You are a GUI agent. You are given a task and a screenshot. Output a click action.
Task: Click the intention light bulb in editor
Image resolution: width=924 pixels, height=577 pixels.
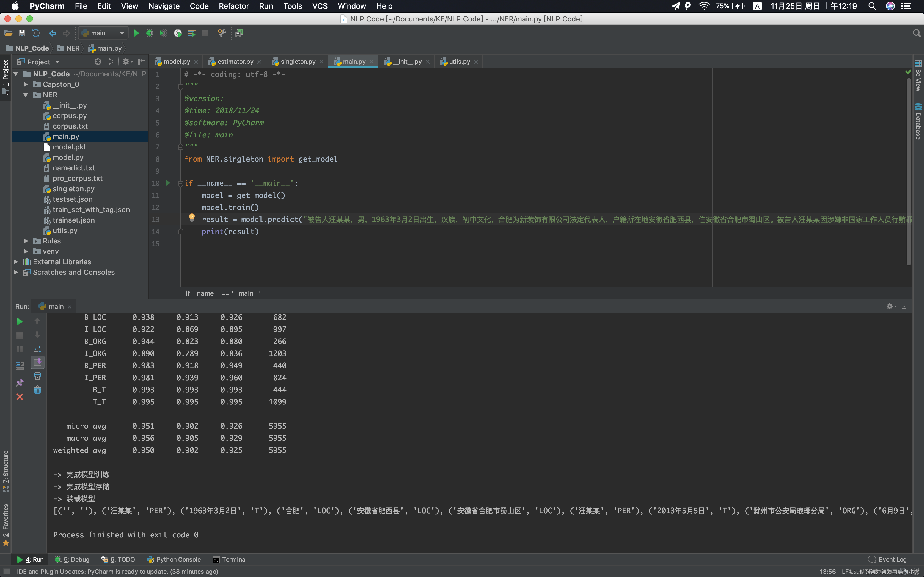pyautogui.click(x=192, y=218)
